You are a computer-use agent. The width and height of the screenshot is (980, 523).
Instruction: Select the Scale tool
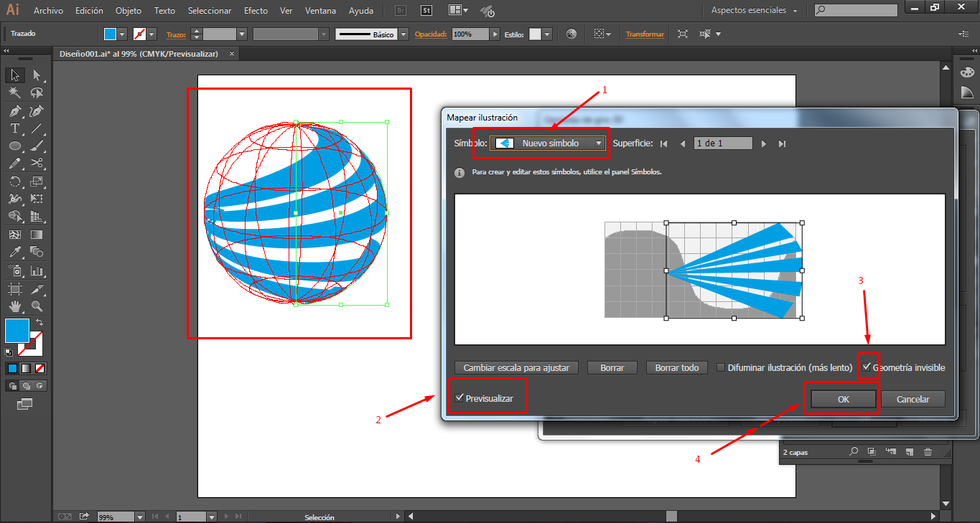coord(37,182)
